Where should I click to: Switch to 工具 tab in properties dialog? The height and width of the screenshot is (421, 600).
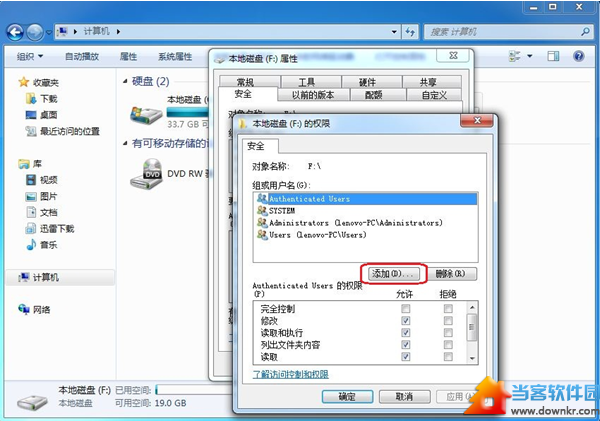point(311,82)
